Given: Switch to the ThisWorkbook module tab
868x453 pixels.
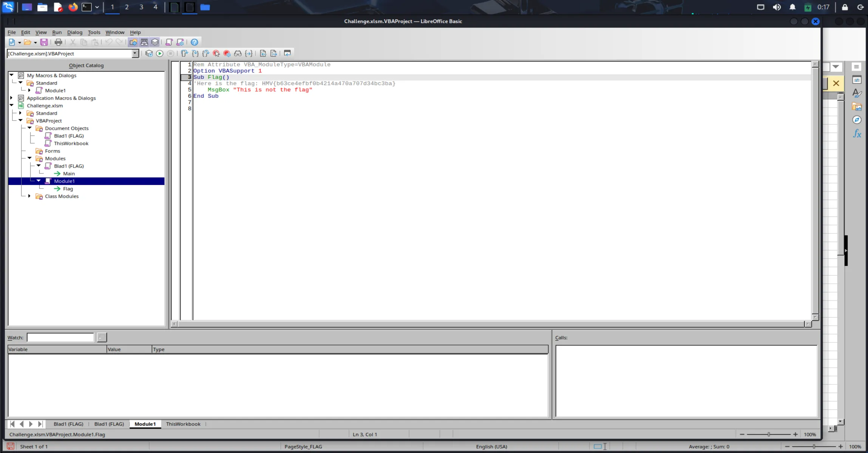Looking at the screenshot, I should click(183, 424).
